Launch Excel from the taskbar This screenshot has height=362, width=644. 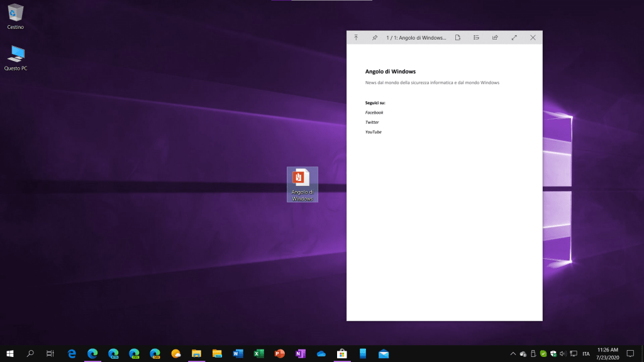[x=258, y=354]
